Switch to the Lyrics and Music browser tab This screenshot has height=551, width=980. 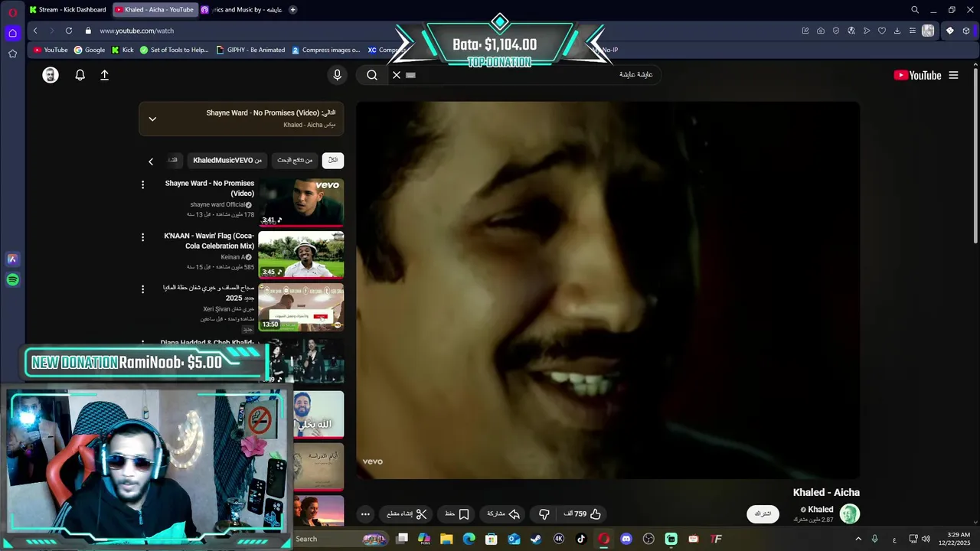tap(241, 10)
